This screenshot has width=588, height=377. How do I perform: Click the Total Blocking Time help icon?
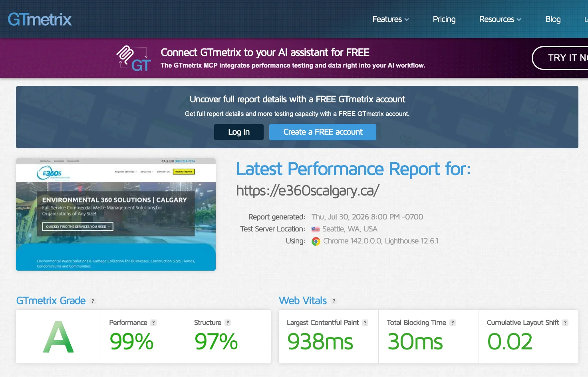pyautogui.click(x=453, y=323)
